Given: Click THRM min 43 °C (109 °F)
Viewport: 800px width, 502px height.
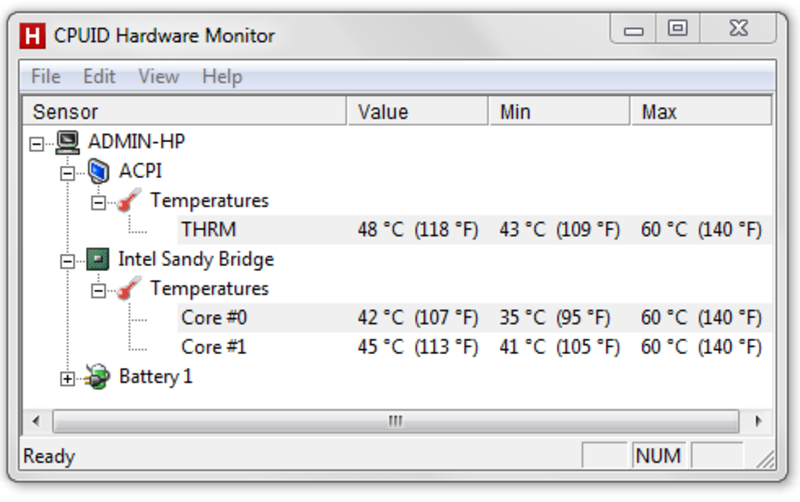Looking at the screenshot, I should (x=560, y=230).
